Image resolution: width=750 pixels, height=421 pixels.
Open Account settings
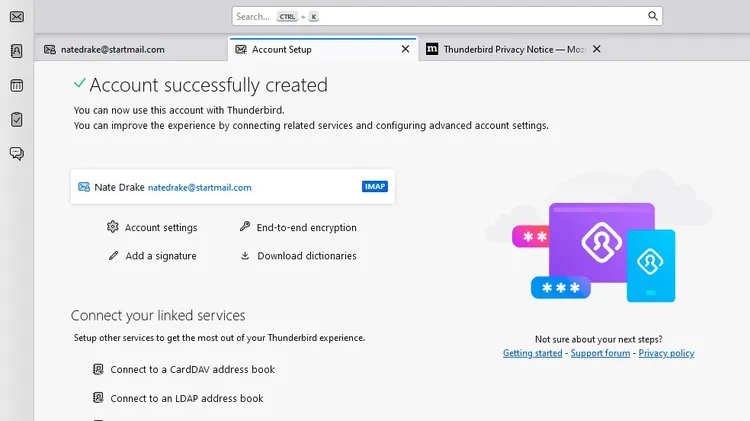tap(161, 228)
